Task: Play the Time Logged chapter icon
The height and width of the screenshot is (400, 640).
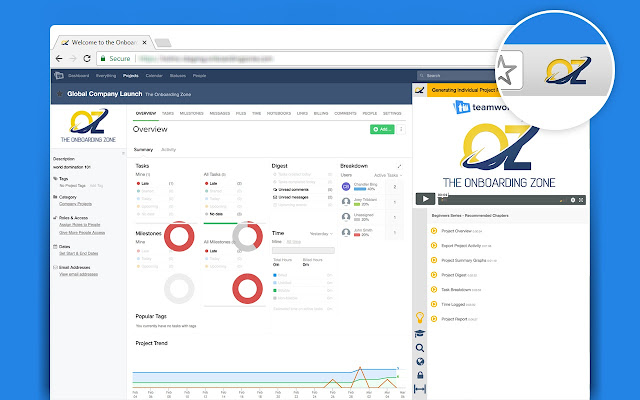Action: coord(434,304)
